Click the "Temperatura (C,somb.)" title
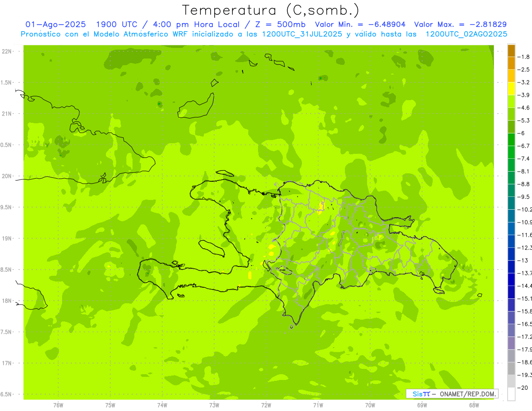Screen dimensions: 532x411 click(271, 11)
